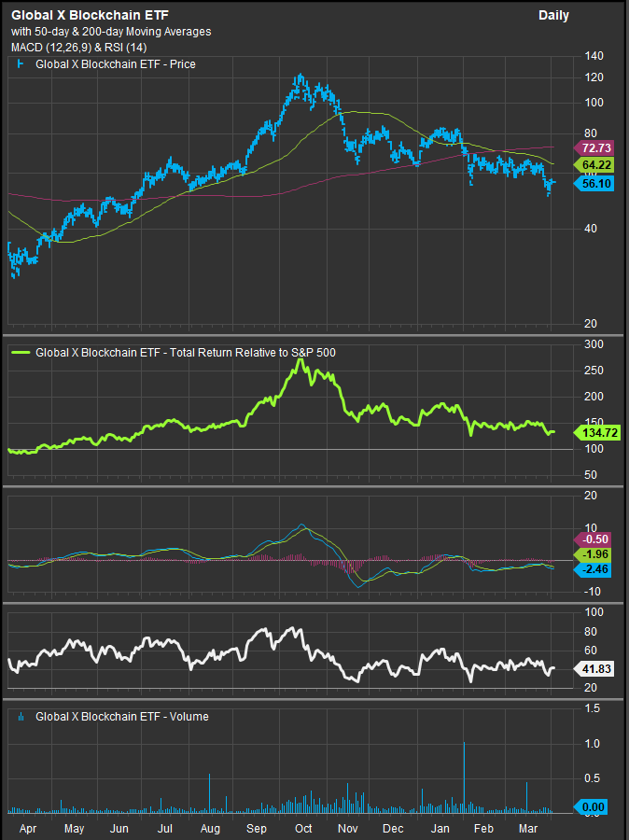
Task: Click the -0.50 MACD histogram tag
Action: (x=594, y=539)
